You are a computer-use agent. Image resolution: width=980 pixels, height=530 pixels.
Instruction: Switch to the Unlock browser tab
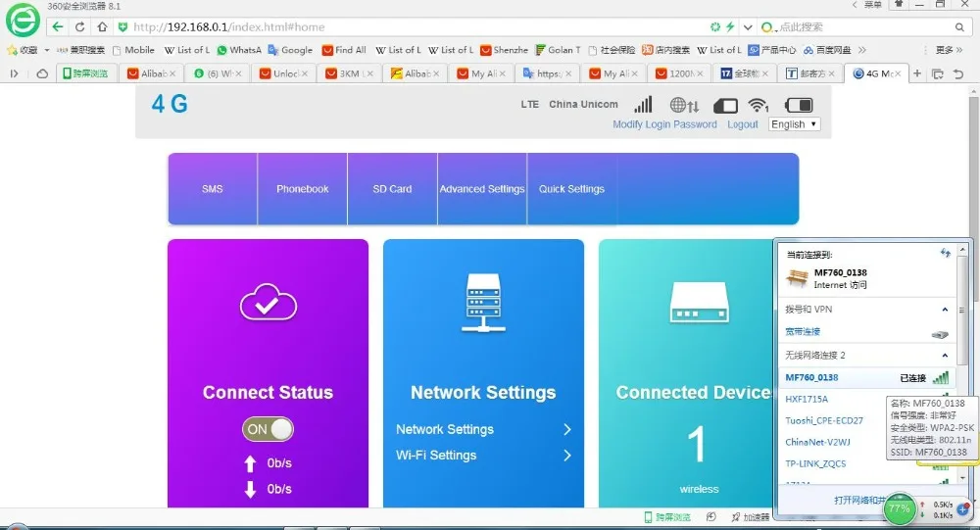tap(283, 73)
